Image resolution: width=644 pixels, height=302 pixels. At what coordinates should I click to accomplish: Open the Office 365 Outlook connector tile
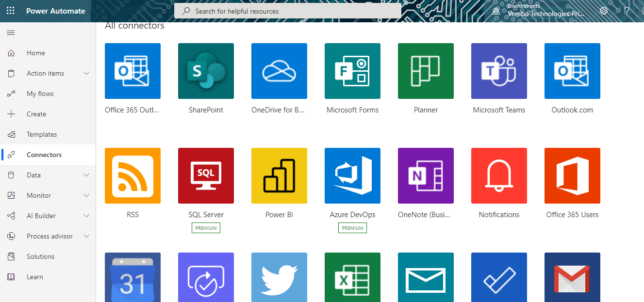point(132,71)
